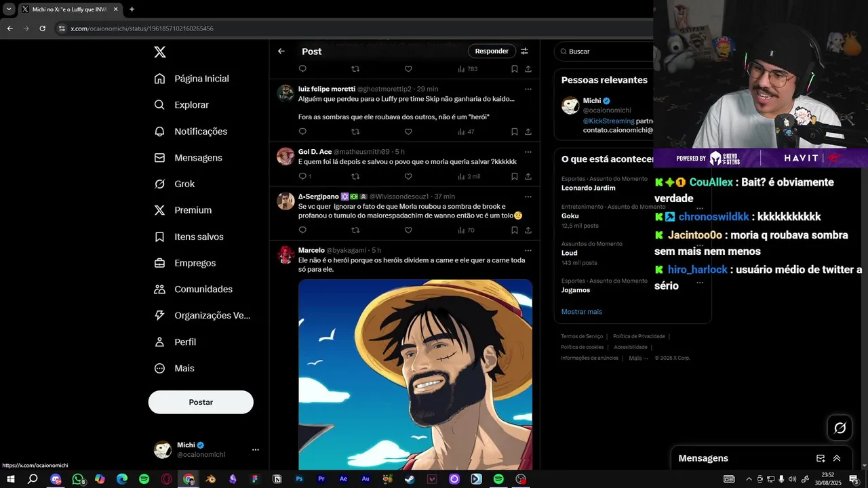Like Gol D. Ace's comment
This screenshot has height=488, width=868.
pyautogui.click(x=408, y=176)
